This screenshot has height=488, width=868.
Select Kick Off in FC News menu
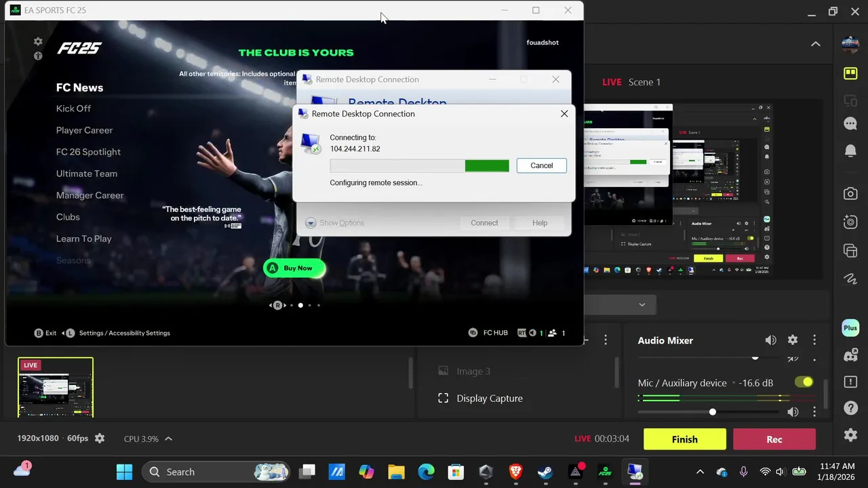tap(73, 108)
